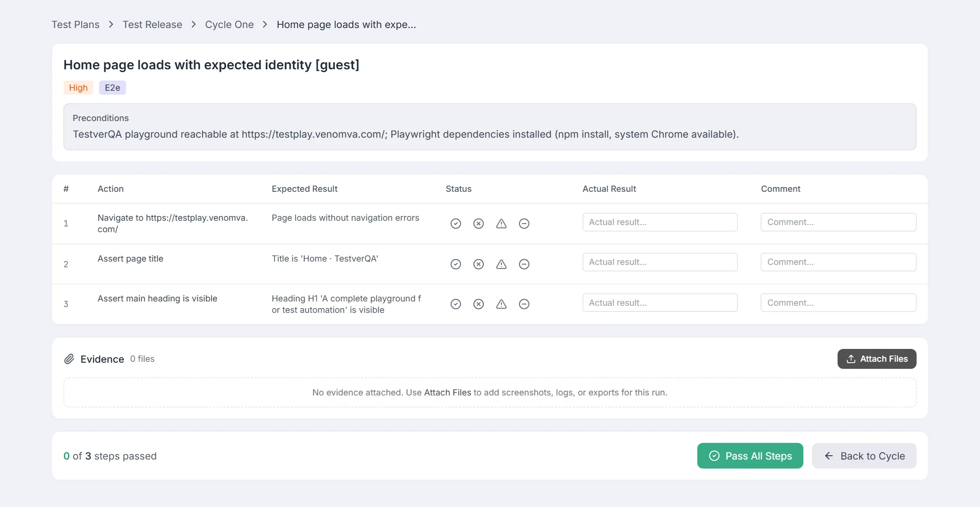Viewport: 980px width, 507px height.
Task: Focus Actual result field for Assert page title
Action: [660, 262]
